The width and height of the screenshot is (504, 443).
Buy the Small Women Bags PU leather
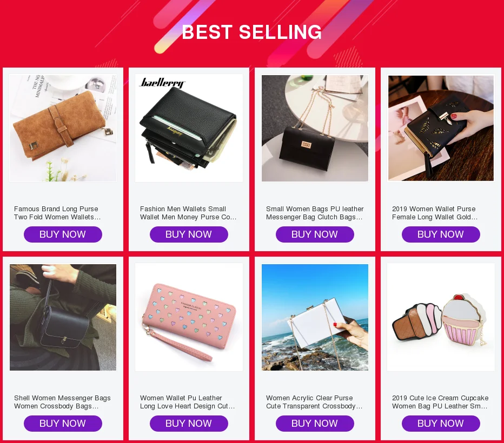tap(315, 234)
